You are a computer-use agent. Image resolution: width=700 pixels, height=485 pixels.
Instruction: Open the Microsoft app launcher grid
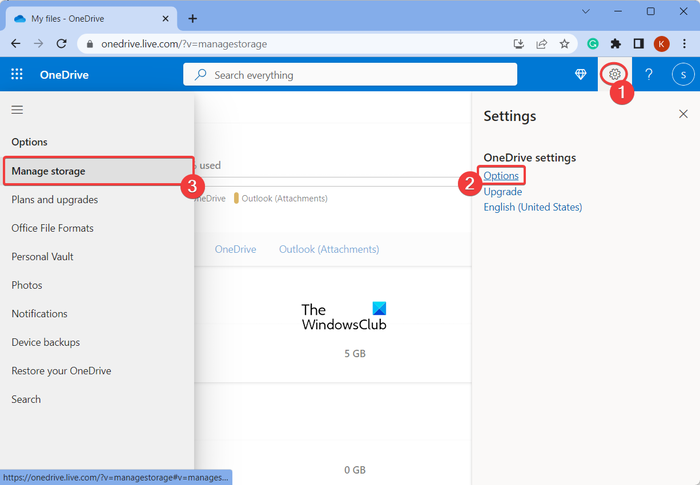click(17, 74)
